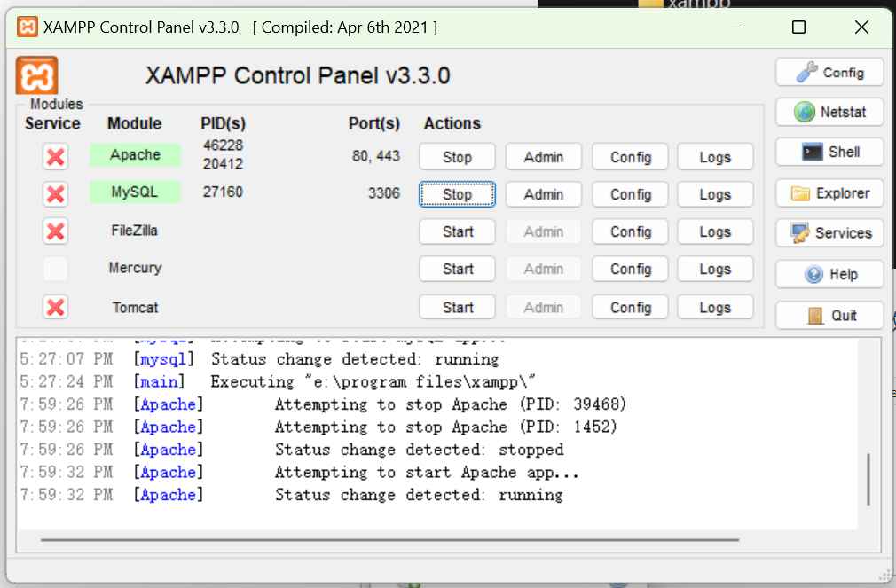Click Apache PID 20412
This screenshot has height=588, width=896.
click(223, 164)
